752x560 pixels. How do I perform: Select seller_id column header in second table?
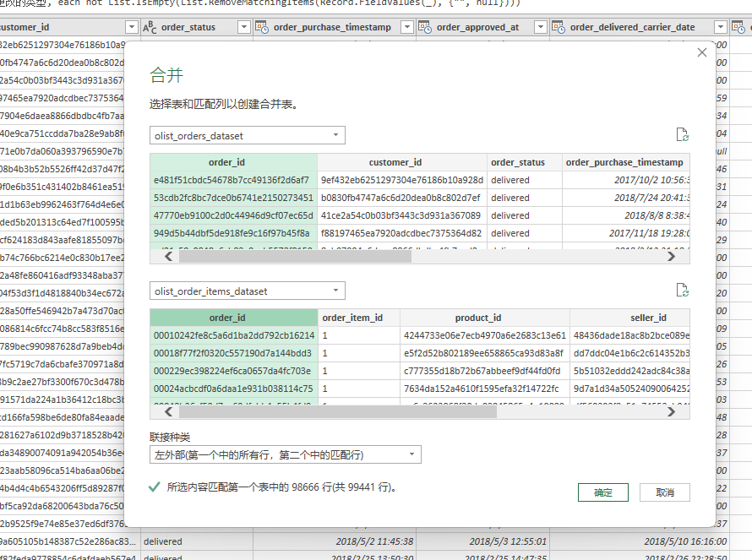coord(629,318)
